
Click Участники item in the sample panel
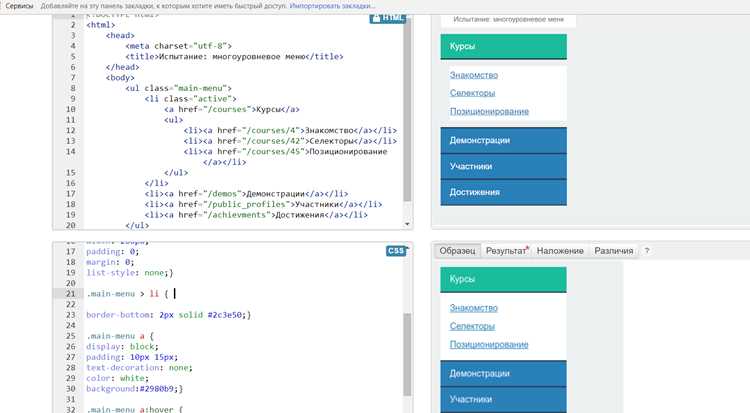point(503,399)
